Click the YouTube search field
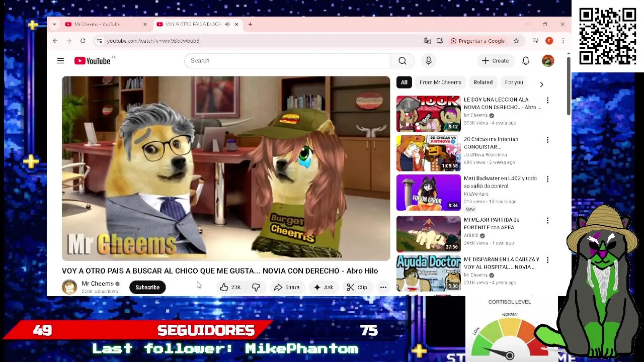644x362 pixels. [x=287, y=61]
